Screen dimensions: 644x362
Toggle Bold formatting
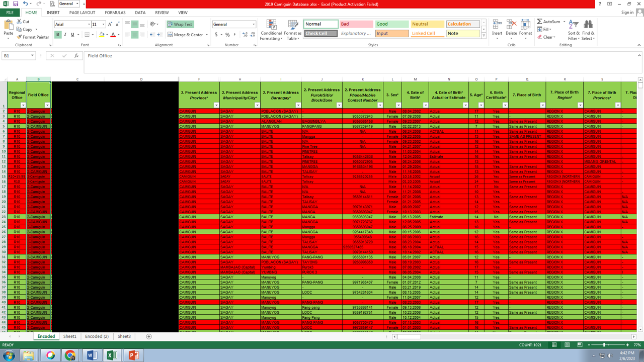coord(58,35)
